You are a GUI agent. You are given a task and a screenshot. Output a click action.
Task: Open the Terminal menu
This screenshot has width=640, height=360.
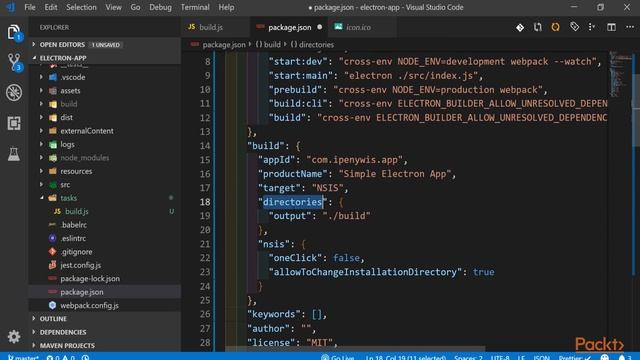[195, 7]
